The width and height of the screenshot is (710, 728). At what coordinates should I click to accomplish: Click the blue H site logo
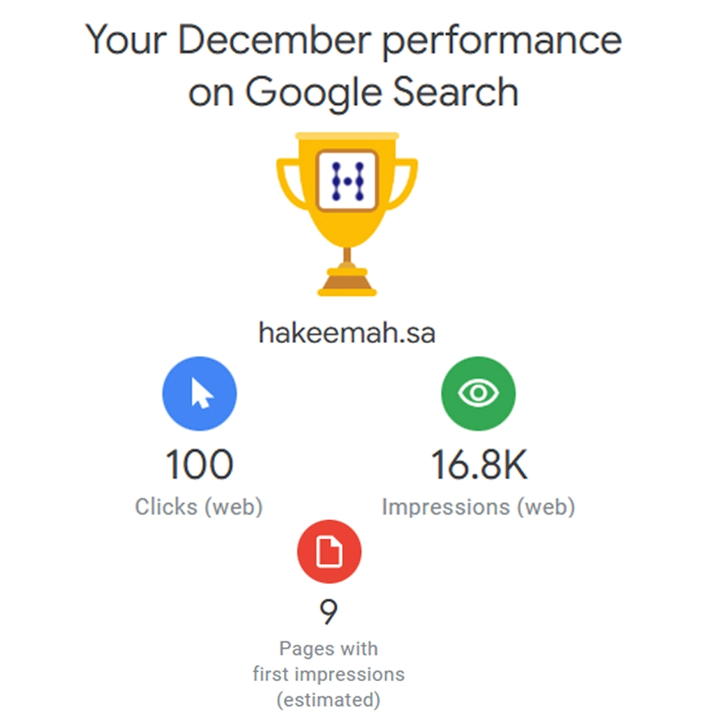pyautogui.click(x=348, y=179)
